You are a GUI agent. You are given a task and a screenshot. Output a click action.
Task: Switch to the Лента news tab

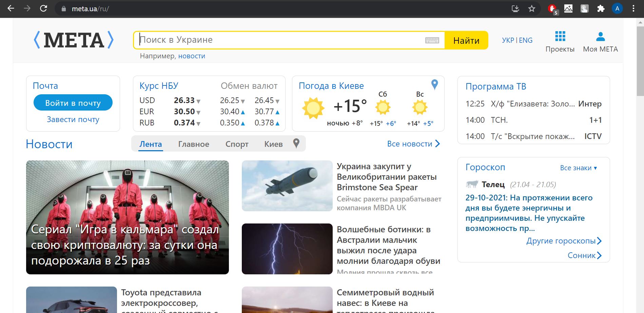click(x=151, y=144)
